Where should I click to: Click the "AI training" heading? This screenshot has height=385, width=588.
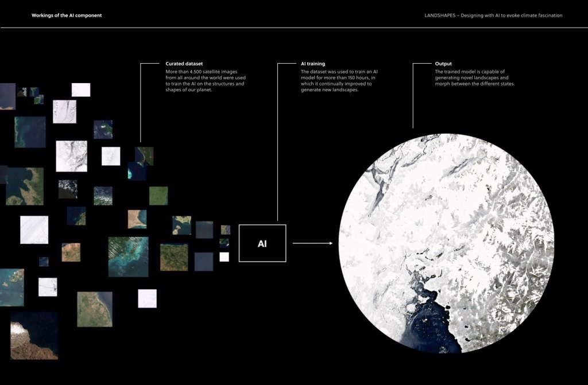click(313, 64)
